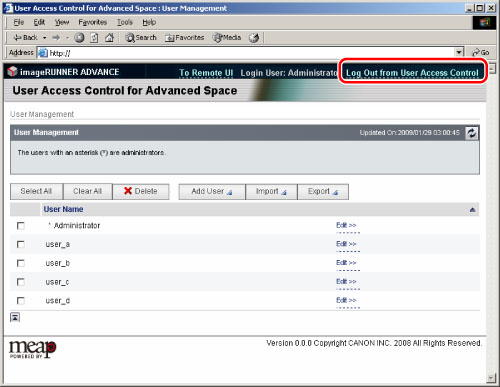
Task: Click the Go button beside address bar
Action: 480,52
